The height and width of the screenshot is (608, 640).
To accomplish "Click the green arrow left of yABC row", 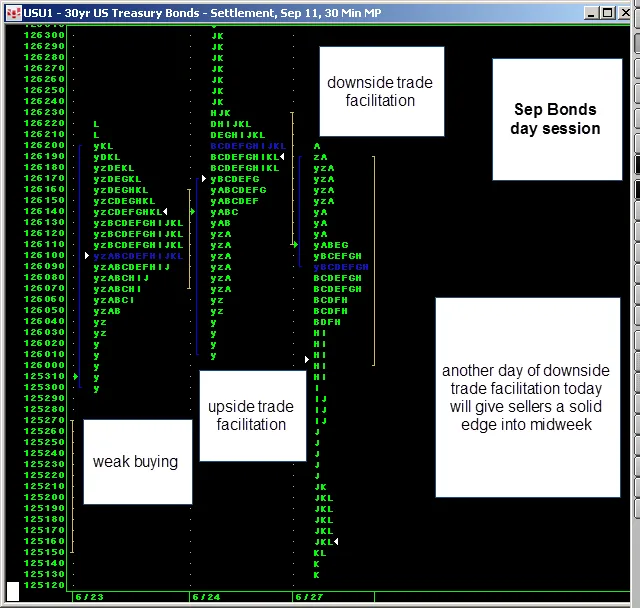I will point(193,212).
